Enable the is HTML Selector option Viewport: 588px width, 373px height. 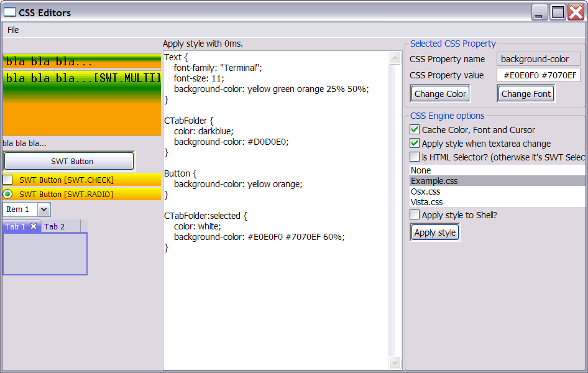pos(415,157)
